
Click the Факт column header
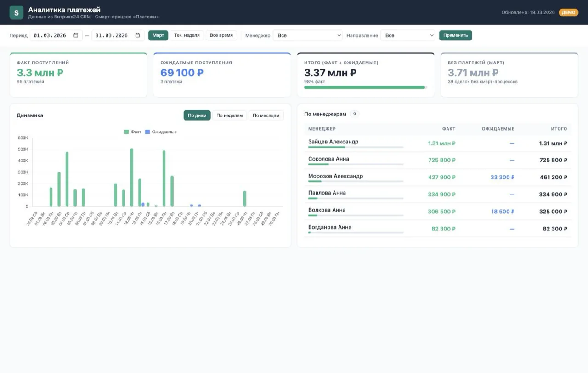click(x=449, y=129)
